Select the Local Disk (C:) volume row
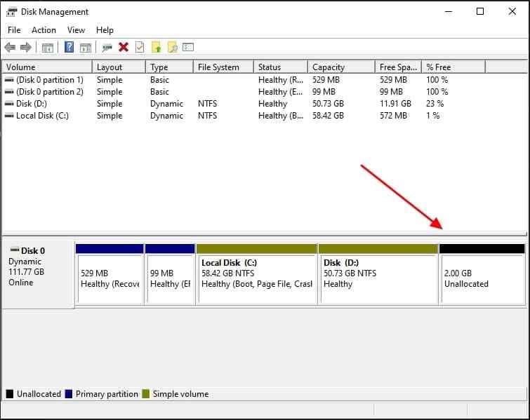The width and height of the screenshot is (530, 420). 244,116
